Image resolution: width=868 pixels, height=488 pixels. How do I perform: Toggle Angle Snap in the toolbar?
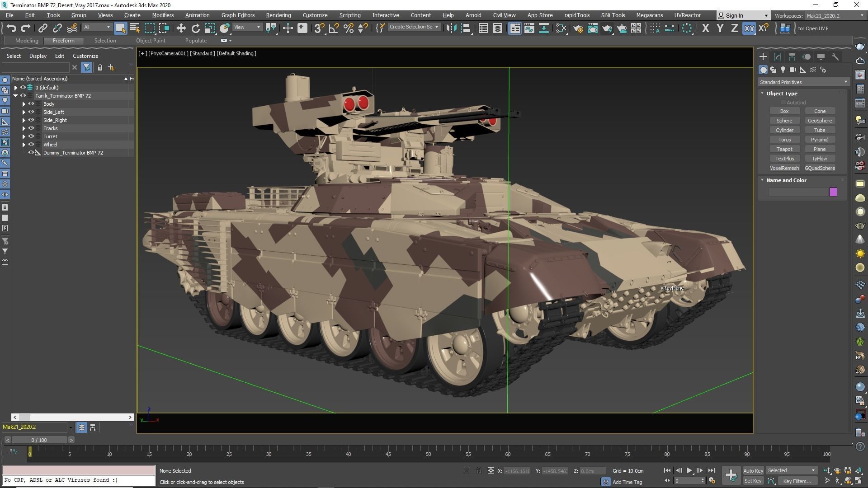tap(334, 28)
